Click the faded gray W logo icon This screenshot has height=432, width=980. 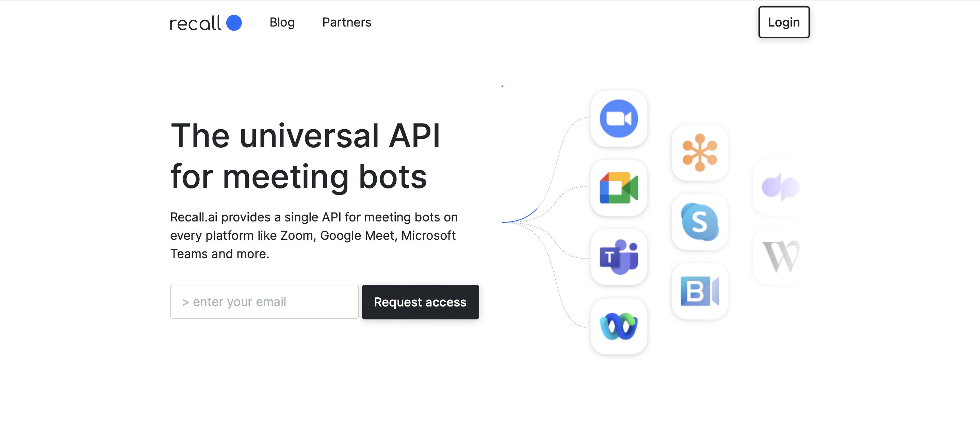coord(780,257)
